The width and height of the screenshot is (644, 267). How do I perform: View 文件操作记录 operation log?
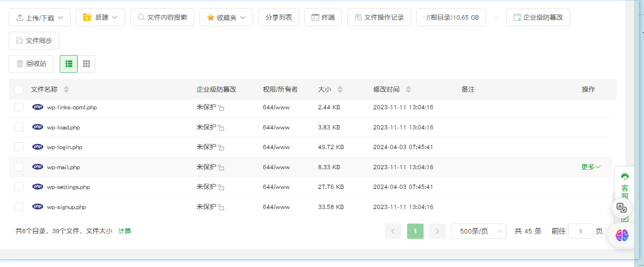379,17
